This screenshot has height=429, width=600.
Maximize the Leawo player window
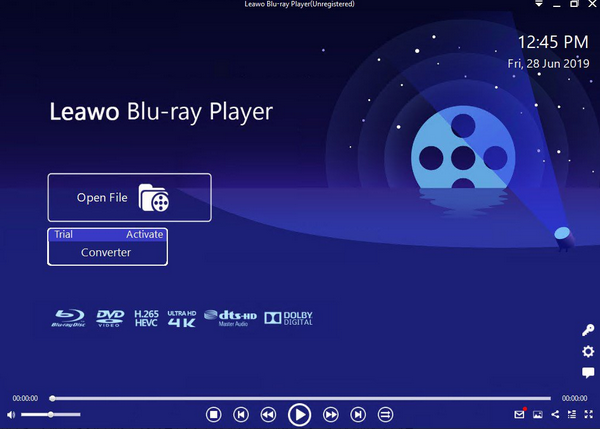[574, 4]
